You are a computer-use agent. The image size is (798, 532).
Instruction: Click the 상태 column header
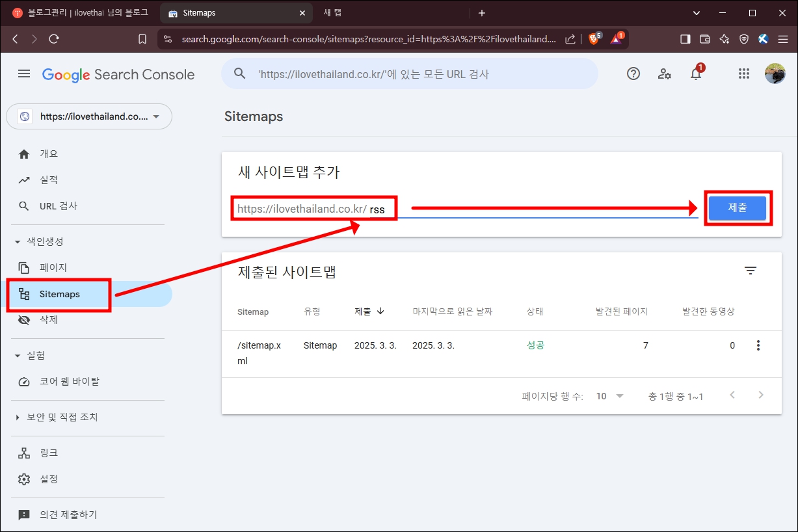tap(535, 312)
